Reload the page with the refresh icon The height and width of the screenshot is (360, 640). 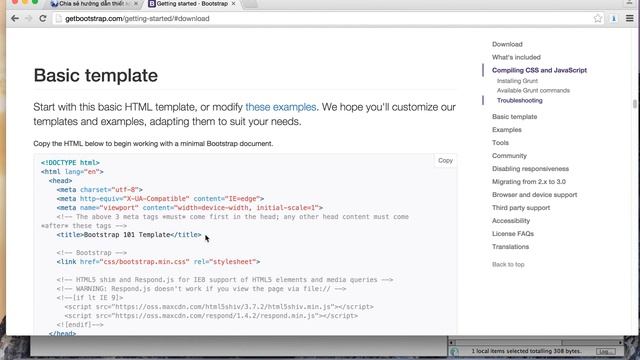point(42,18)
